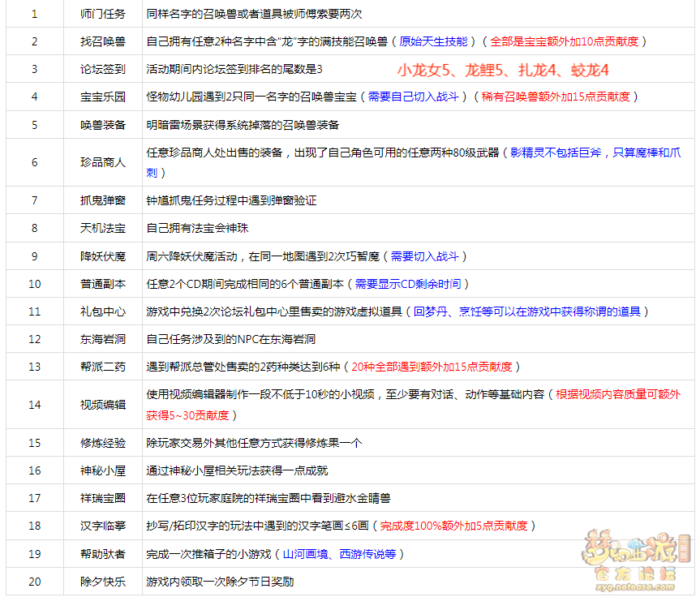700x597 pixels.
Task: Select the 神秘小屋 cell
Action: click(x=103, y=471)
